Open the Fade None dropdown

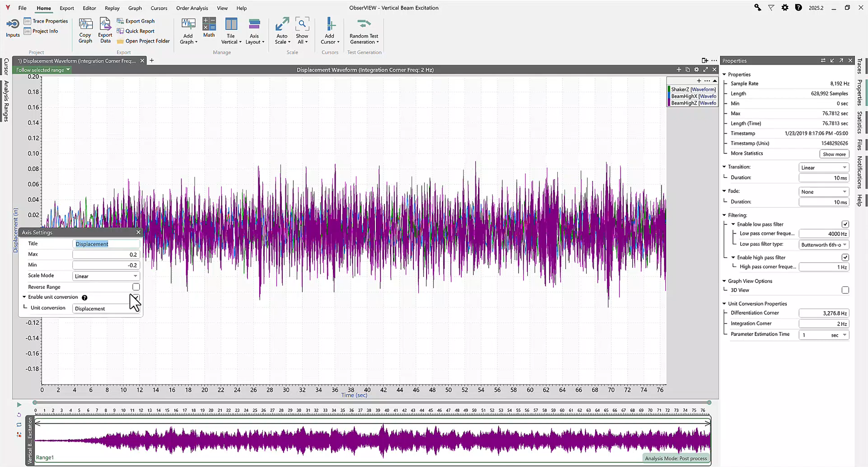[824, 192]
